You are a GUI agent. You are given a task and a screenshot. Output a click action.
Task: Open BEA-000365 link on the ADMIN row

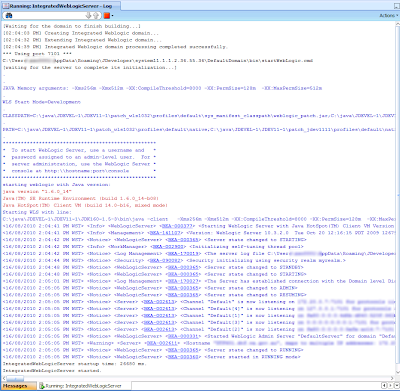click(x=184, y=288)
